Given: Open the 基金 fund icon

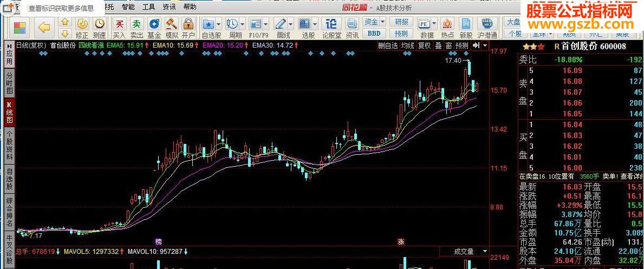Looking at the screenshot, I should [154, 24].
